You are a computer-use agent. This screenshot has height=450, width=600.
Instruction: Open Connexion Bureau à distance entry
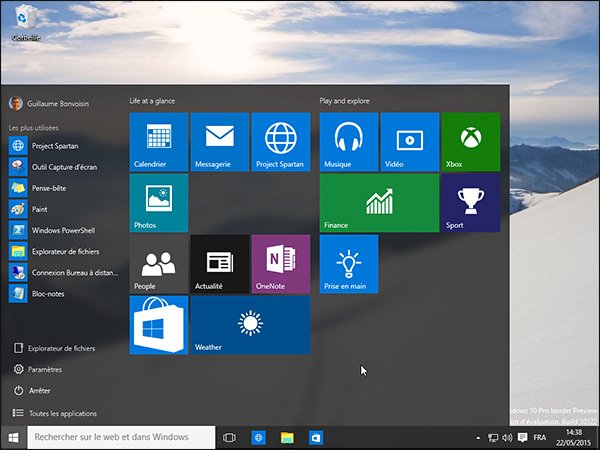click(63, 272)
